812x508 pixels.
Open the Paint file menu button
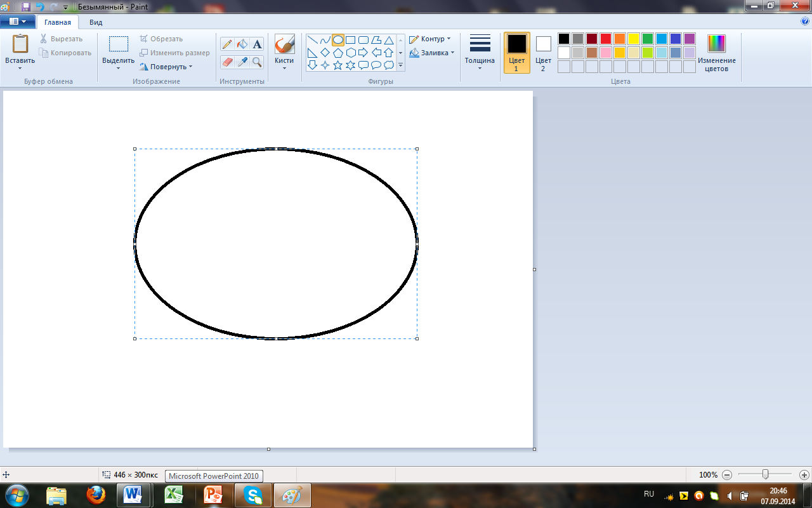18,22
